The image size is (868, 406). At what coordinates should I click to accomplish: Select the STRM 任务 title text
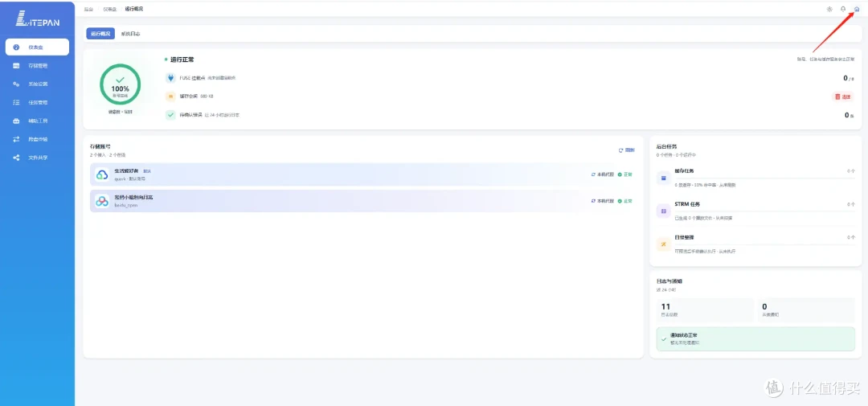pyautogui.click(x=687, y=204)
